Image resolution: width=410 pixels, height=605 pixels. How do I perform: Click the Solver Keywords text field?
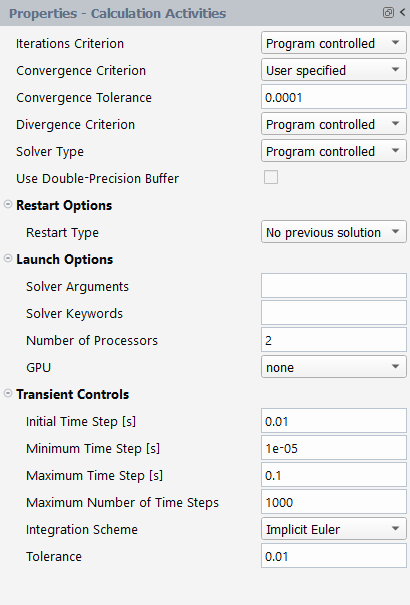coord(334,313)
